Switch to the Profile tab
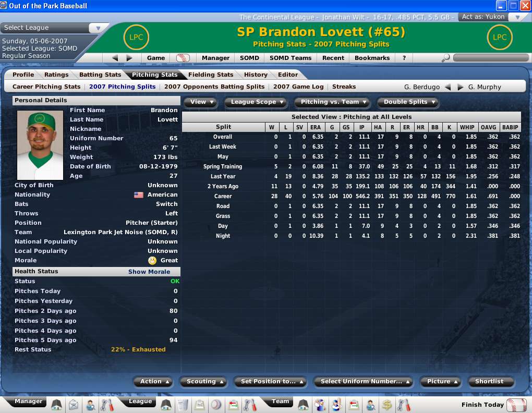Image resolution: width=532 pixels, height=413 pixels. (23, 75)
